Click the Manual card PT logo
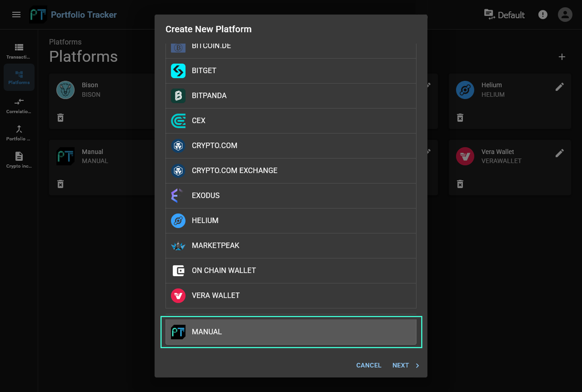The height and width of the screenshot is (392, 582). coord(65,156)
